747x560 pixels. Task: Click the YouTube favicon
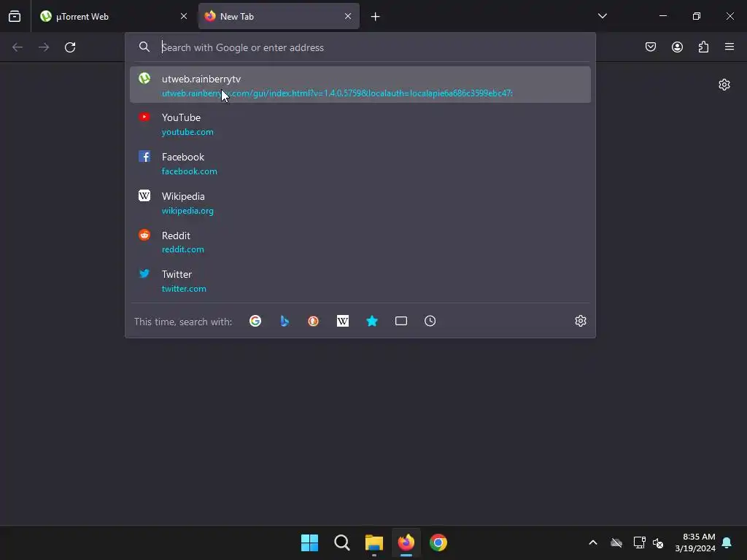[144, 117]
